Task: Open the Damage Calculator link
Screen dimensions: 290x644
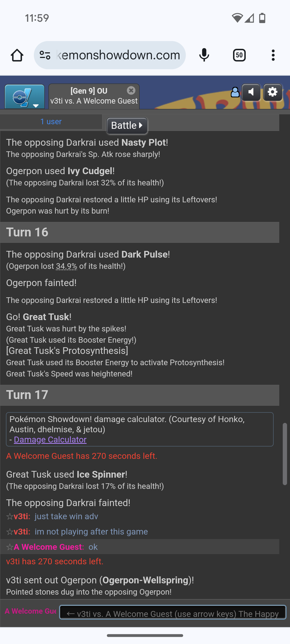Action: [50, 440]
